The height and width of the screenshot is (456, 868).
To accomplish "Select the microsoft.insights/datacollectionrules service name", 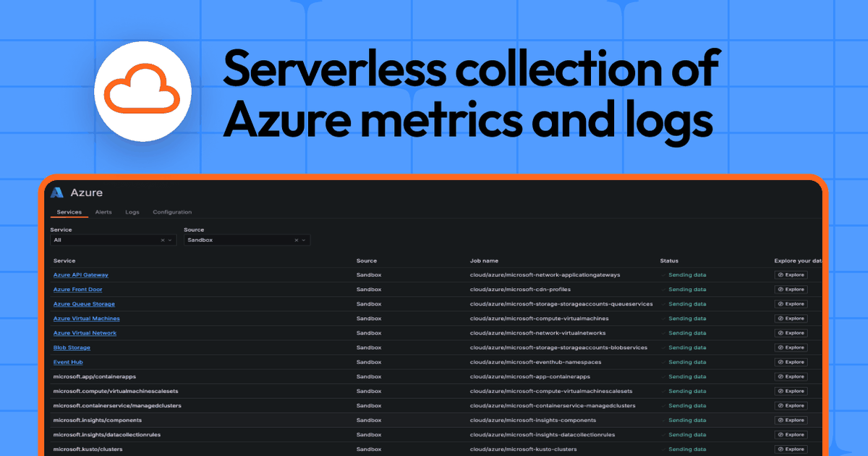I will (106, 434).
